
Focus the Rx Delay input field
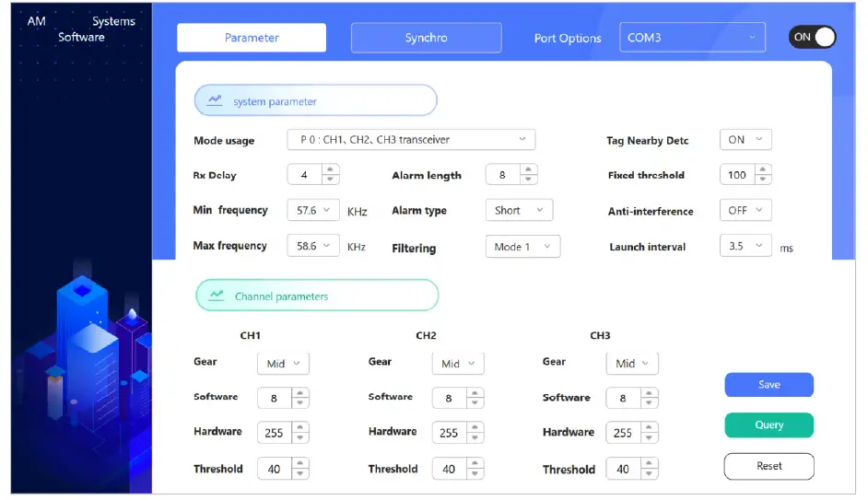[x=304, y=175]
